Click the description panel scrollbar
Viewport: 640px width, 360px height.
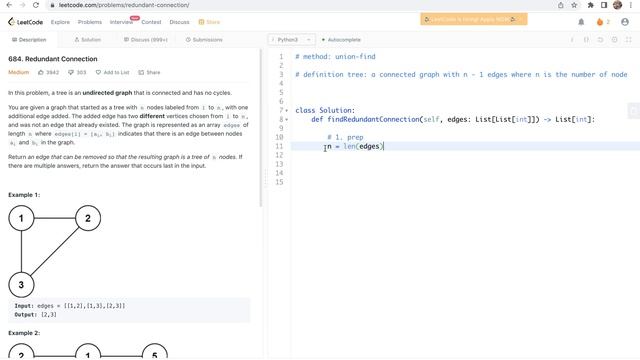(260, 128)
